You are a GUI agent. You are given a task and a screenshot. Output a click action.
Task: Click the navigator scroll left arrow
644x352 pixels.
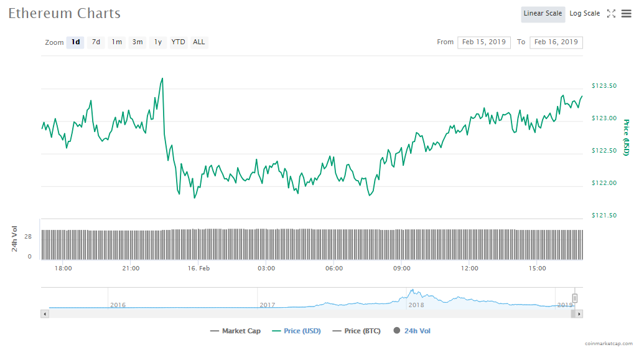pos(44,314)
